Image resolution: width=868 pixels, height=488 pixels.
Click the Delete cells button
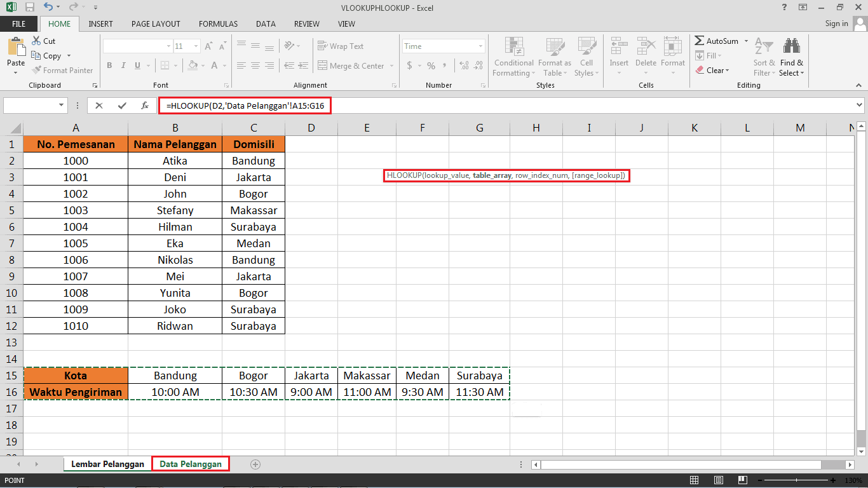pyautogui.click(x=646, y=56)
